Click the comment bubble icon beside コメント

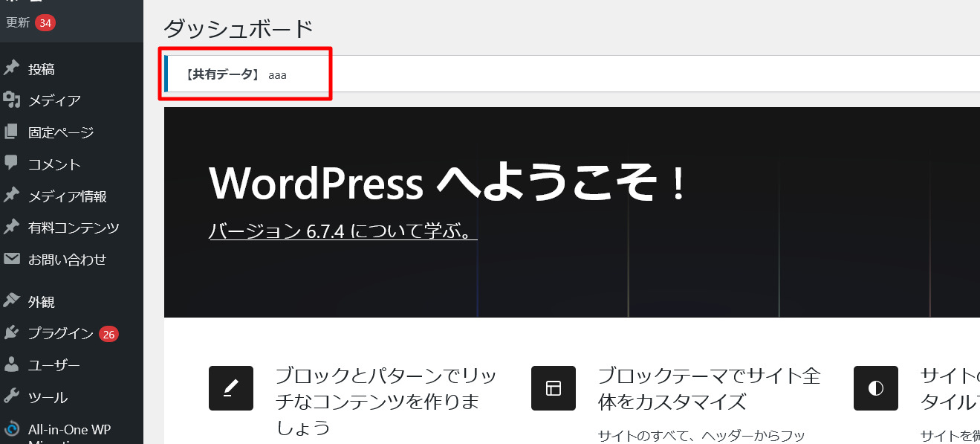tap(11, 164)
